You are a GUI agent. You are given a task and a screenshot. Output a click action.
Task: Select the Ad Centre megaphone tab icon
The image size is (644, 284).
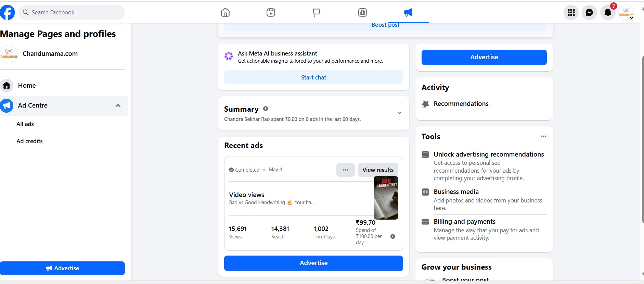[x=408, y=13]
